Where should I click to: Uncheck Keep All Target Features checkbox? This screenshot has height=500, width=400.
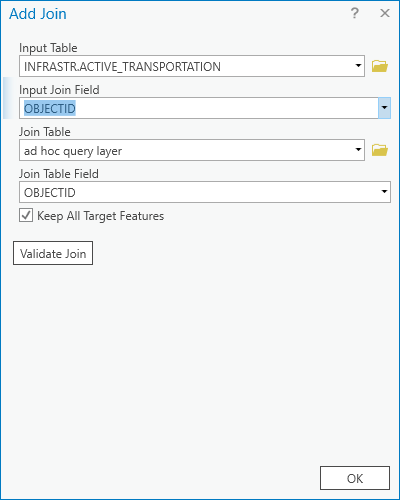pos(26,215)
